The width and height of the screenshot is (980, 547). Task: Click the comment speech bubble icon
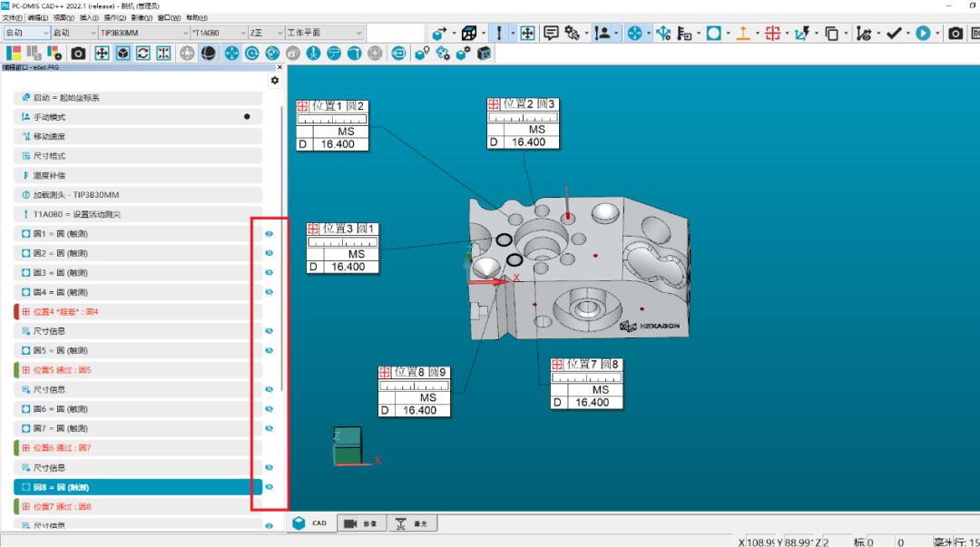point(551,34)
